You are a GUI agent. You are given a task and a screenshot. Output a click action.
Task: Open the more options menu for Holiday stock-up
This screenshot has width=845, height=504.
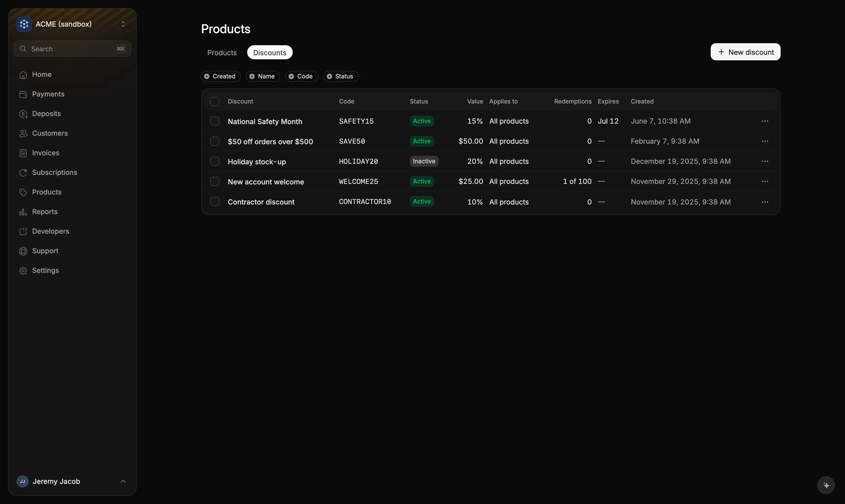(765, 161)
